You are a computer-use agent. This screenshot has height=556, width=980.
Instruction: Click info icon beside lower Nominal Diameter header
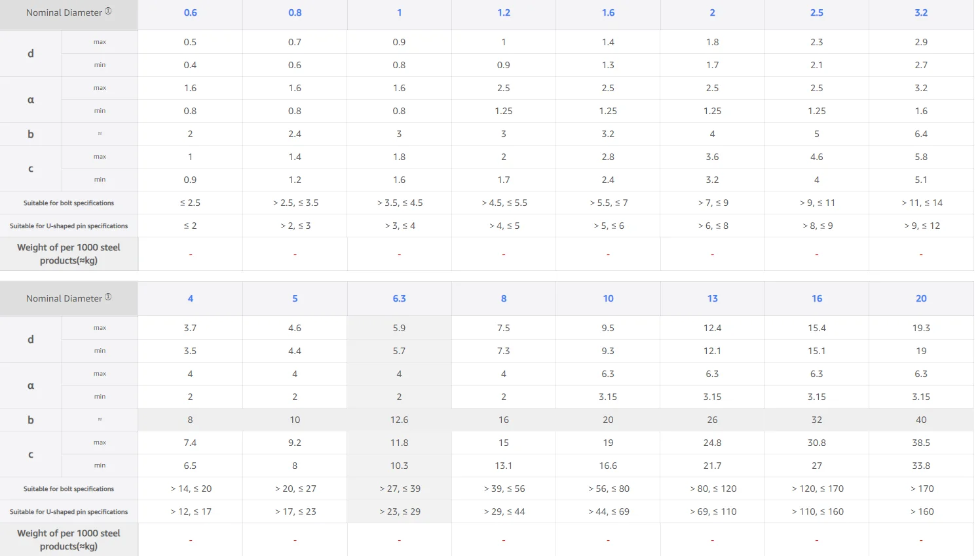[x=108, y=297]
